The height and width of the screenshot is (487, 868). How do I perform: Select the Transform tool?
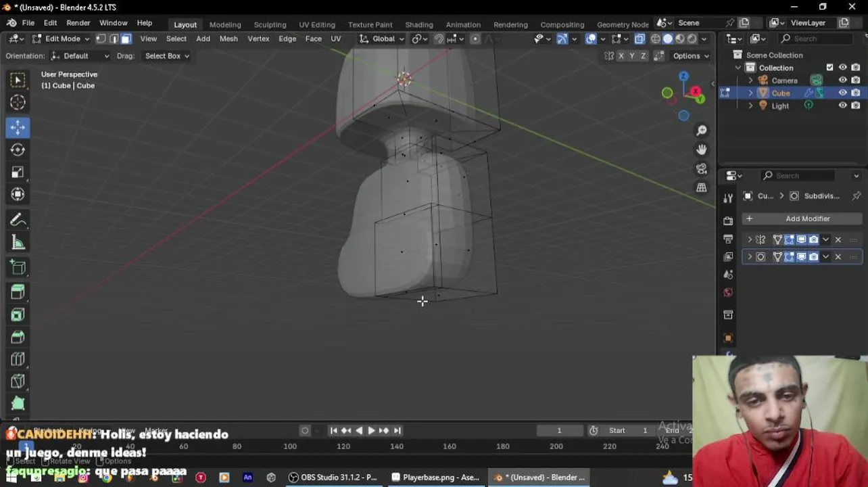tap(18, 194)
